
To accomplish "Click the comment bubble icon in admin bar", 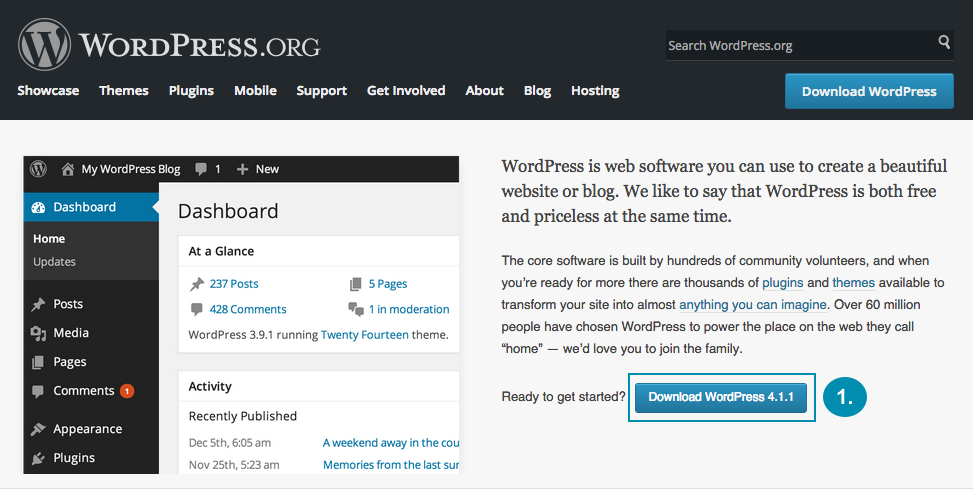I will (202, 169).
